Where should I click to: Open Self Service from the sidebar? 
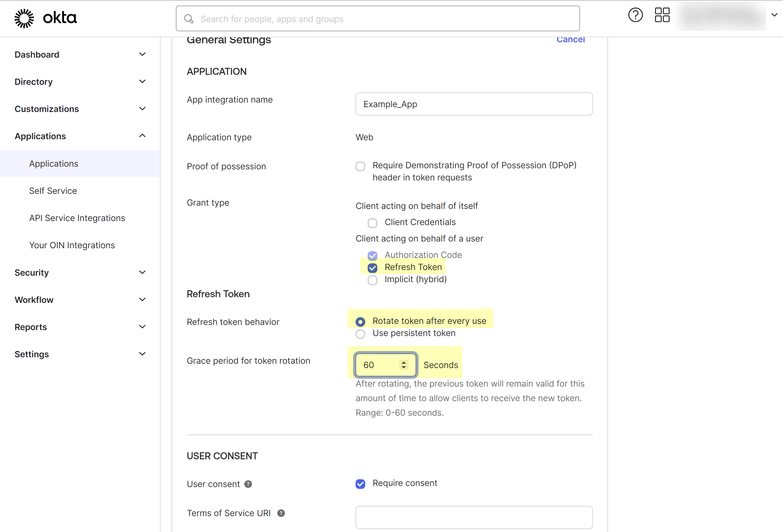coord(53,191)
